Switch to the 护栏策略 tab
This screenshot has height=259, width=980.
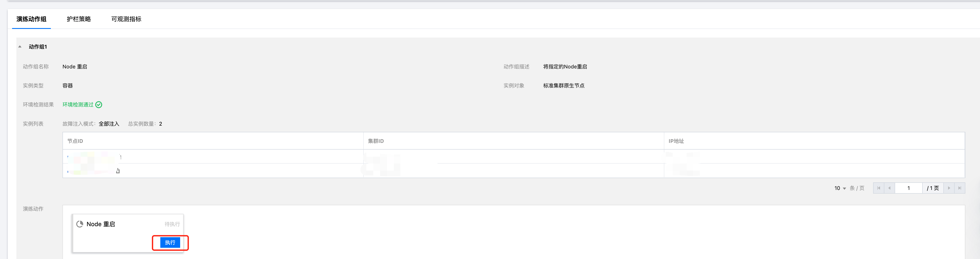pyautogui.click(x=79, y=19)
